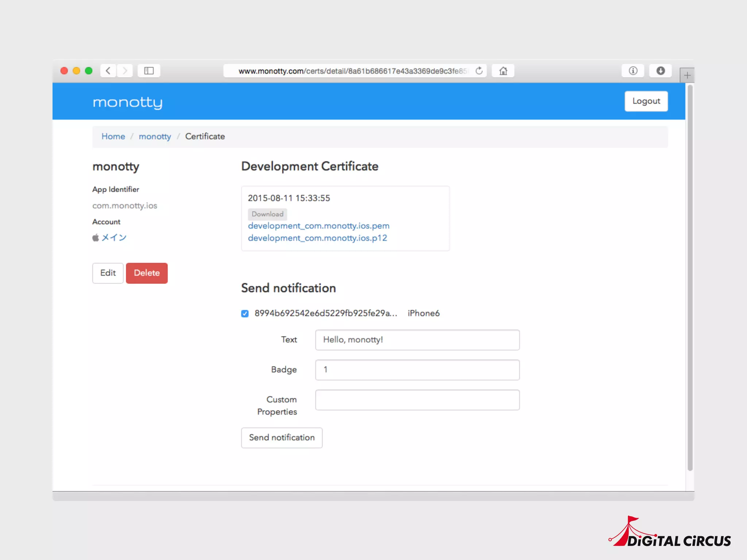Open the info icon in the toolbar
Image resolution: width=747 pixels, height=560 pixels.
[x=633, y=71]
